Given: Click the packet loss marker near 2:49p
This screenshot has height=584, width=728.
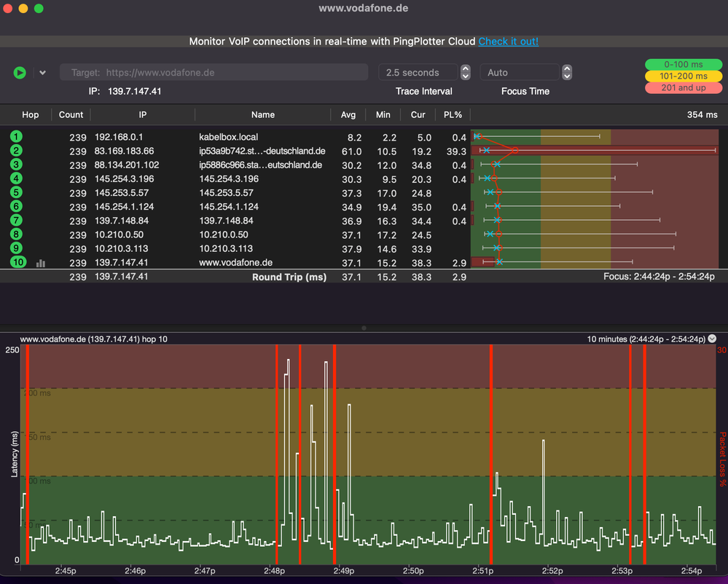Looking at the screenshot, I should 334,454.
